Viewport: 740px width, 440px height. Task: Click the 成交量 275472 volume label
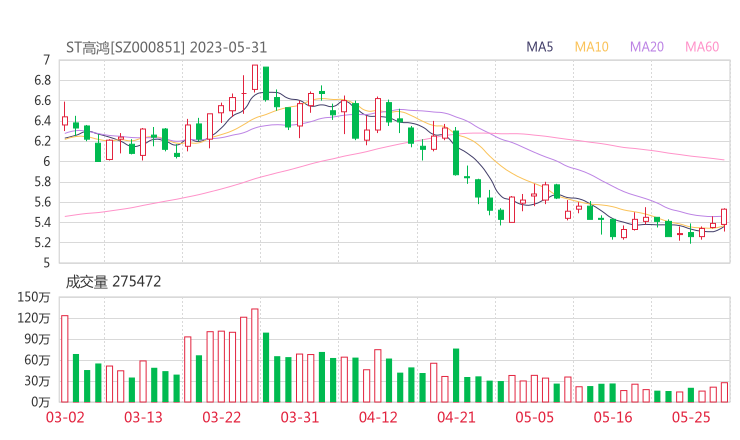113,282
